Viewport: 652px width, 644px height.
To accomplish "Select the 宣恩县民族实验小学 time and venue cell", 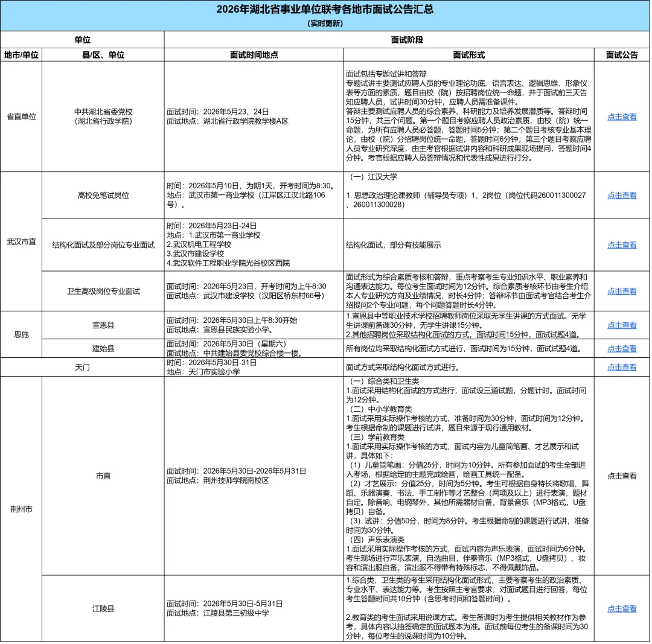I will [254, 325].
